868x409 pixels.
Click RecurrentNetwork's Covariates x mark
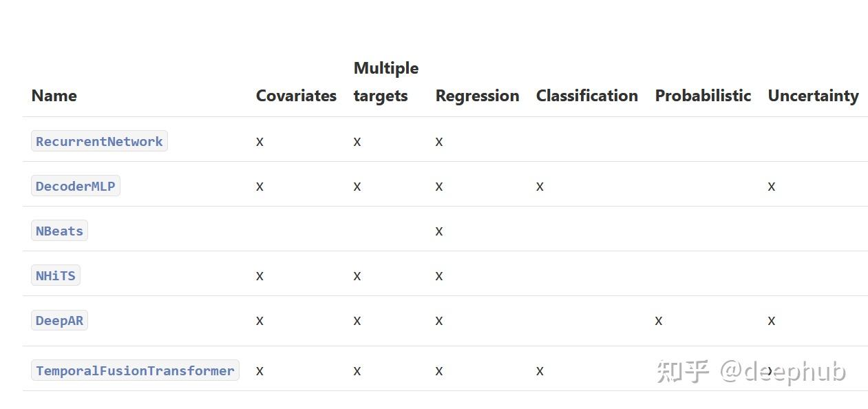tap(260, 141)
